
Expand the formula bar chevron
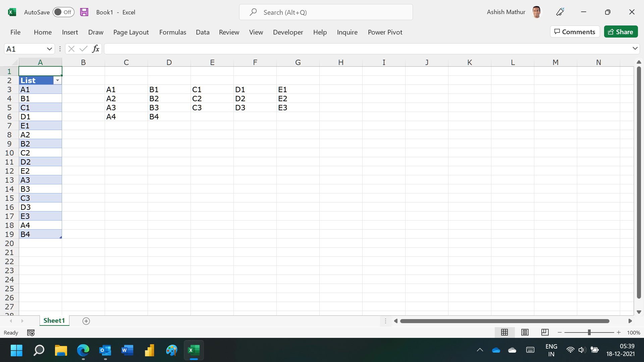[x=635, y=49]
